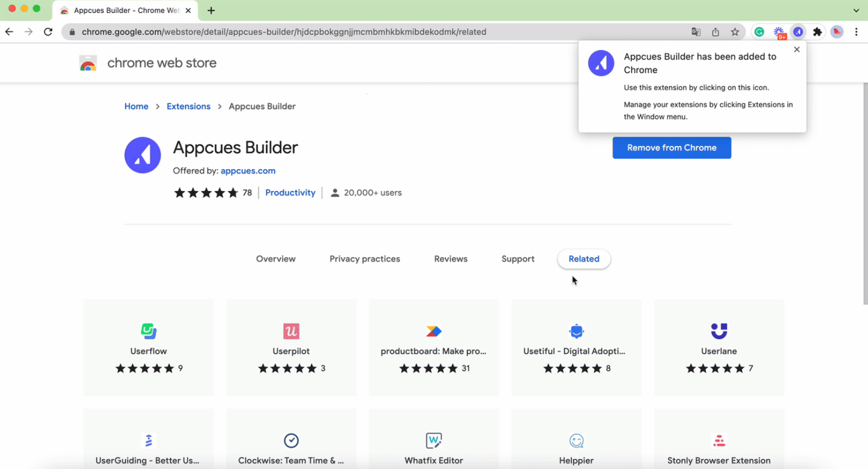This screenshot has height=469, width=868.
Task: Switch to the Support tab
Action: [518, 259]
